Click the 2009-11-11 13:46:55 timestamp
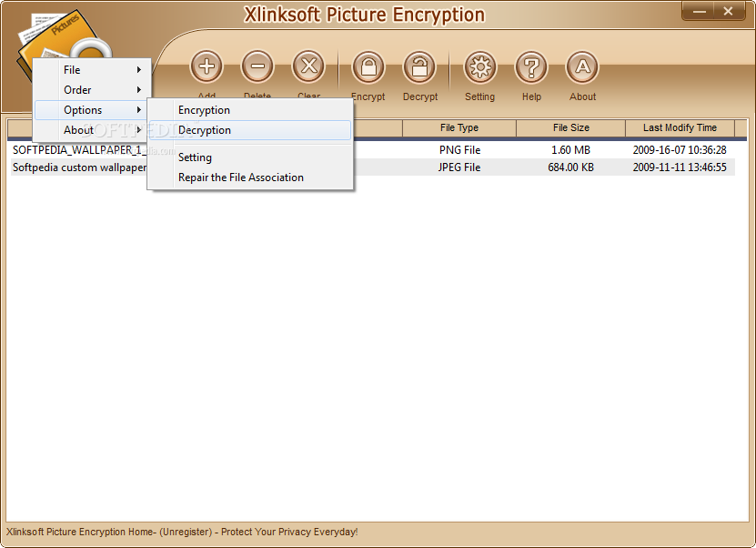Screen dimensions: 756x548 coord(680,167)
